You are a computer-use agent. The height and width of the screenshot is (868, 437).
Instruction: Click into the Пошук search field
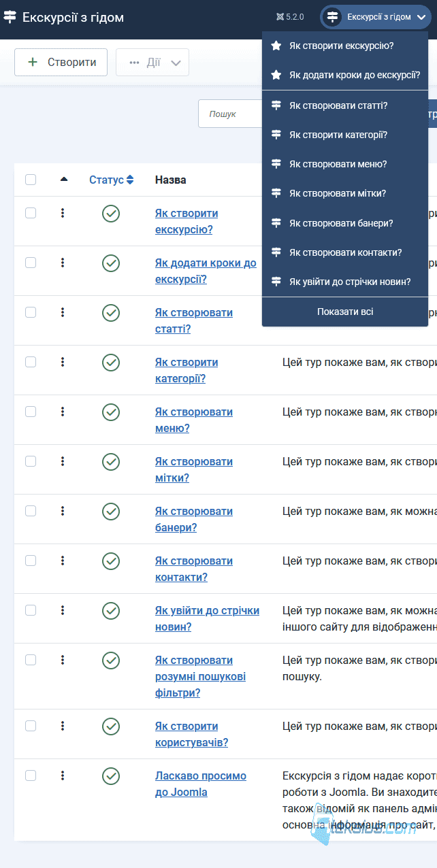[230, 114]
